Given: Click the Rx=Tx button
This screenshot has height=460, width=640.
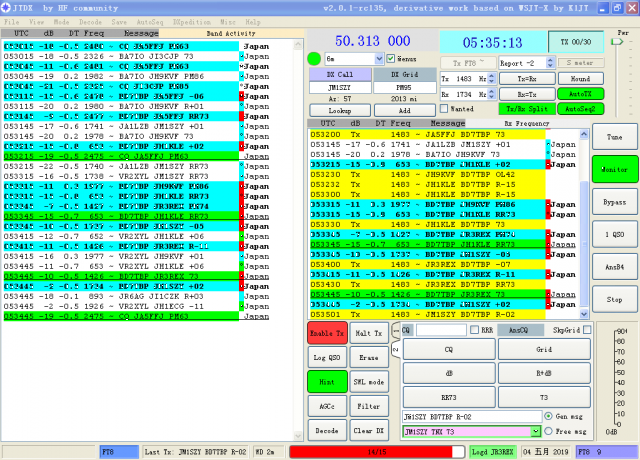Looking at the screenshot, I should tap(527, 94).
